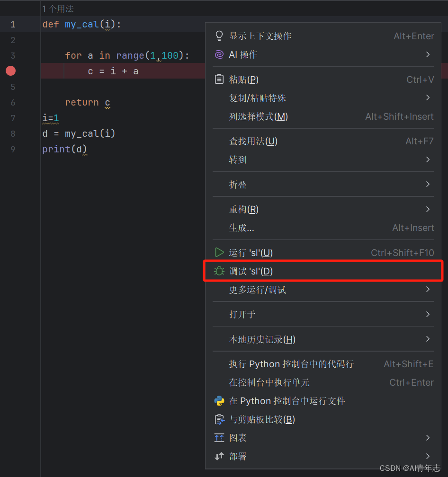Click the green debug bug icon
The image size is (448, 477).
tap(219, 271)
